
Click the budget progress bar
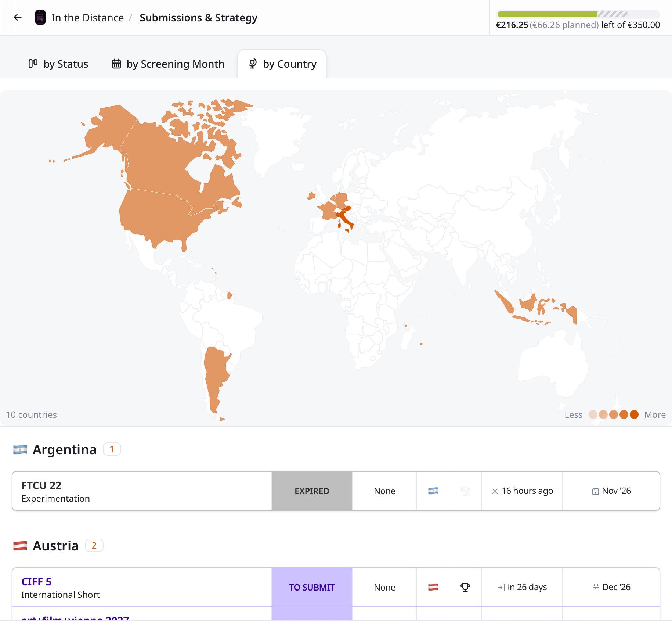coord(578,14)
